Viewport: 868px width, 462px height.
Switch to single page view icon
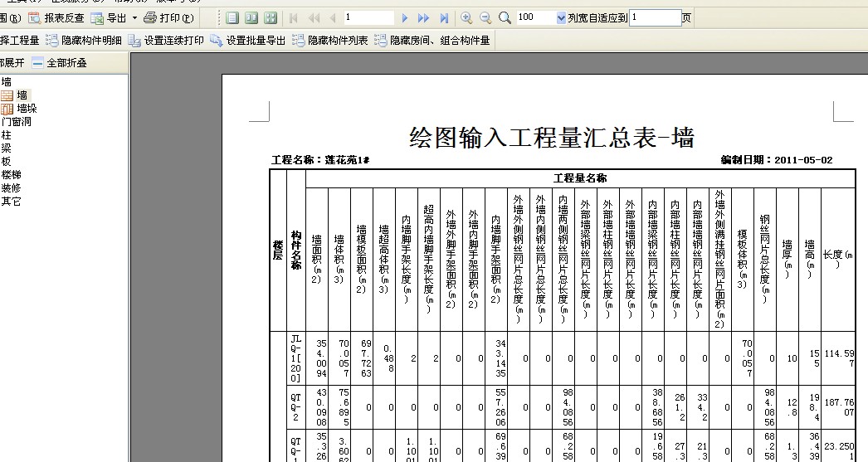pyautogui.click(x=232, y=18)
